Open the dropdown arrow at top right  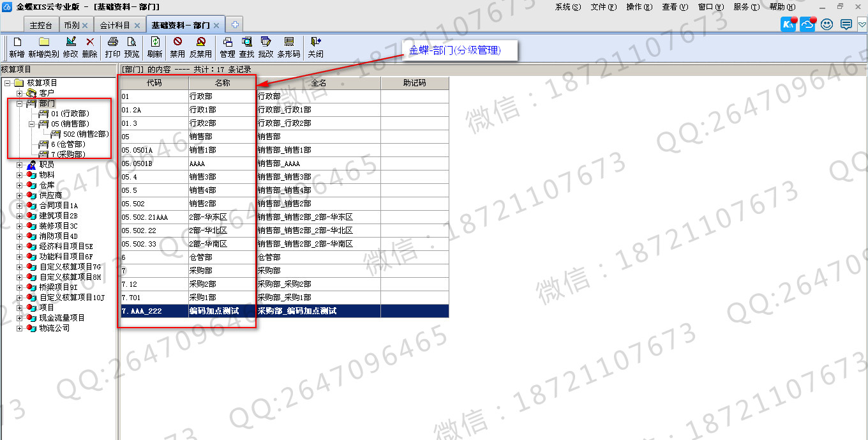coord(862,25)
